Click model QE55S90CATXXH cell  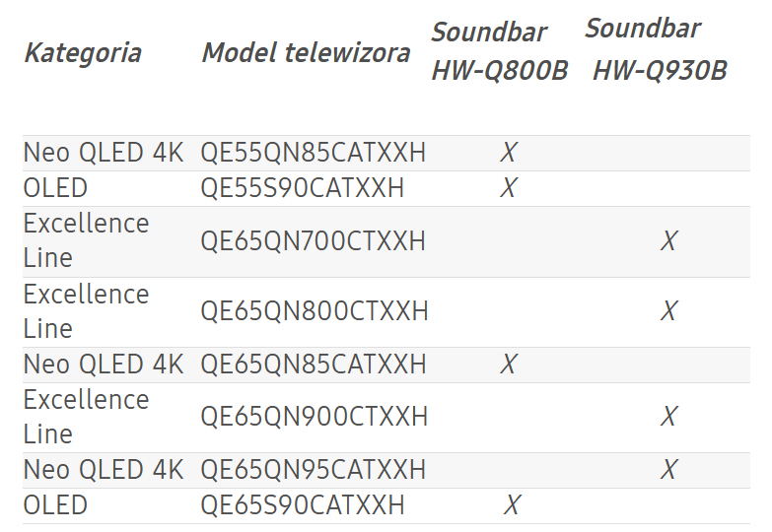click(x=303, y=188)
